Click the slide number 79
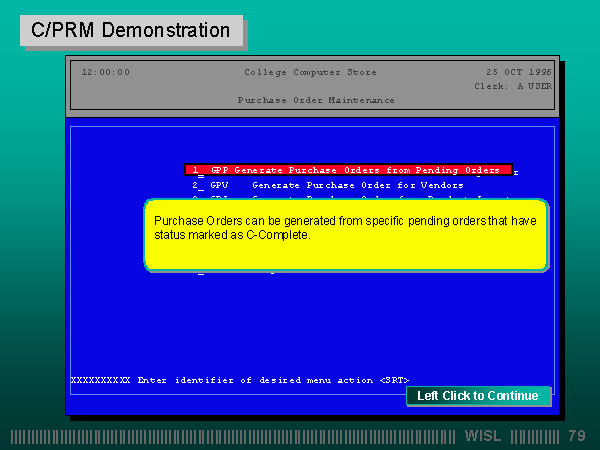Screen dimensions: 600x450 point(576,436)
